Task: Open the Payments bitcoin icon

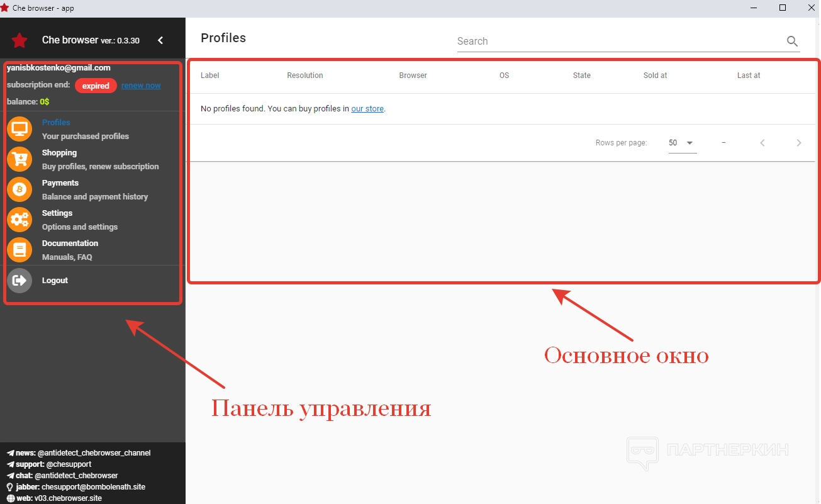Action: tap(20, 189)
